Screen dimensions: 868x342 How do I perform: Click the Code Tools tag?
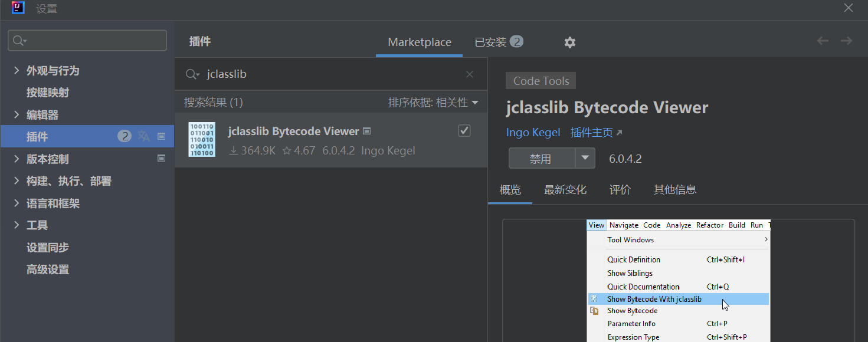(541, 81)
